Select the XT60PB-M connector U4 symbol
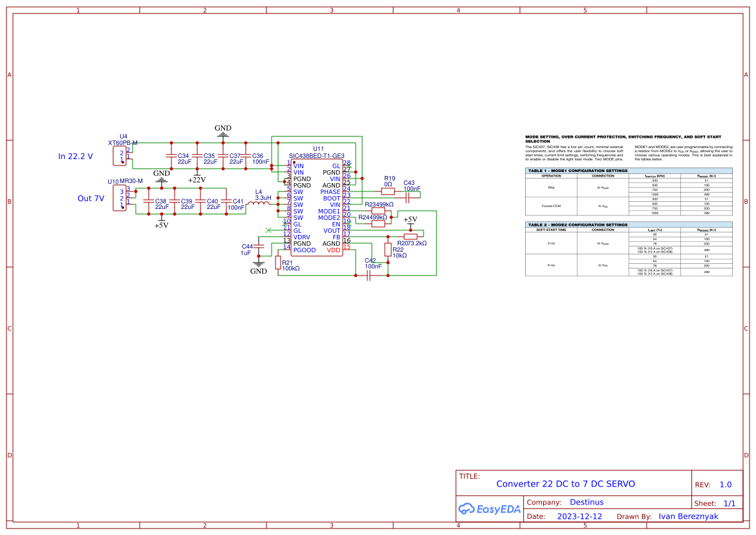The width and height of the screenshot is (756, 535). (x=122, y=156)
